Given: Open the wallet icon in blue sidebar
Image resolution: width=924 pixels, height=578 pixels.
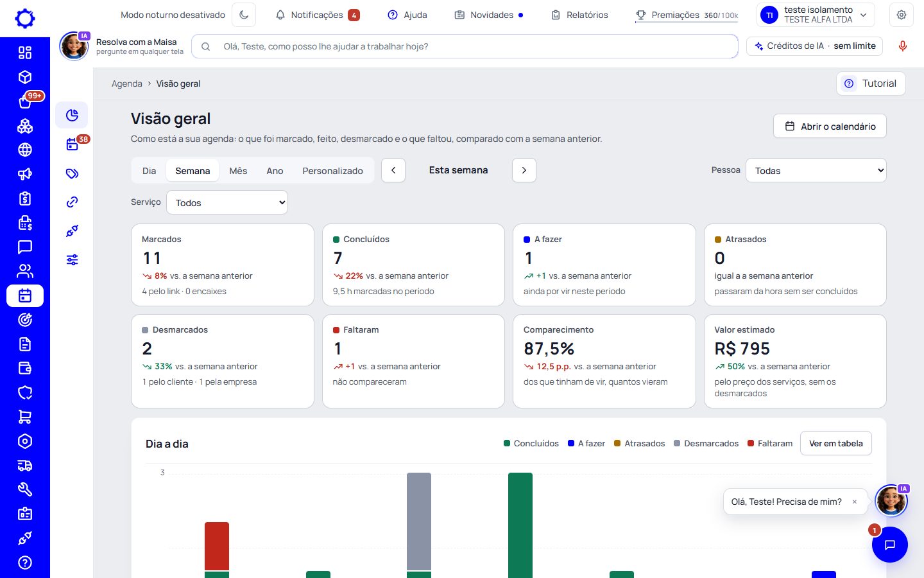Looking at the screenshot, I should [x=25, y=369].
